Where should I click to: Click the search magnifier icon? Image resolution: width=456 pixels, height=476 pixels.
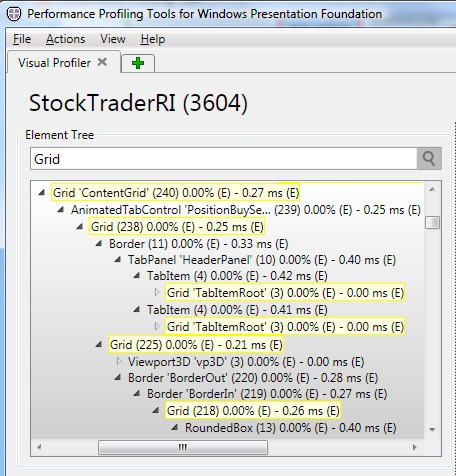(429, 159)
